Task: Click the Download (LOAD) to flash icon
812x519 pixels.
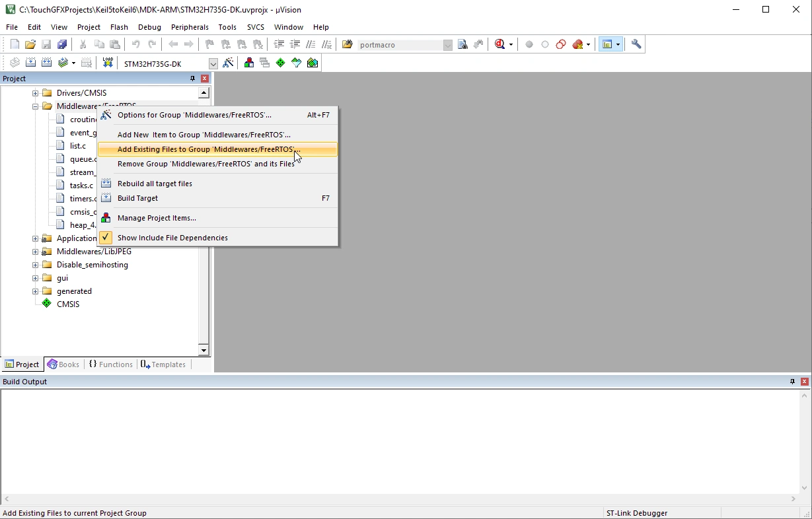Action: coord(108,63)
